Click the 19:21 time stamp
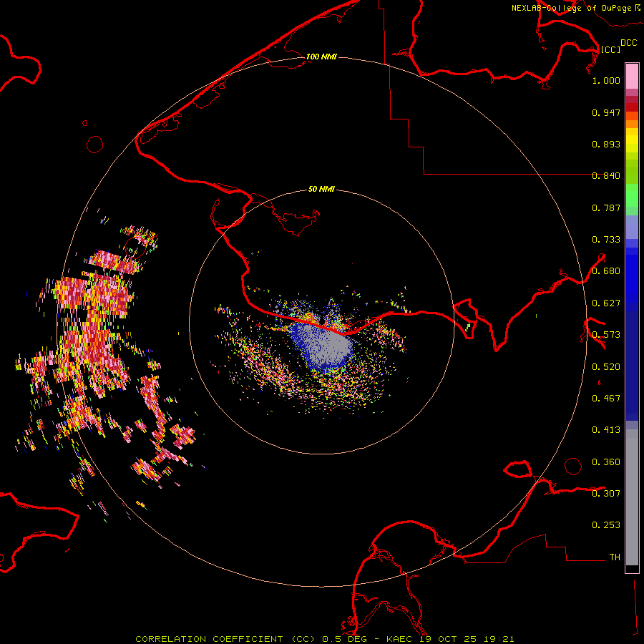The height and width of the screenshot is (644, 644). [498, 639]
